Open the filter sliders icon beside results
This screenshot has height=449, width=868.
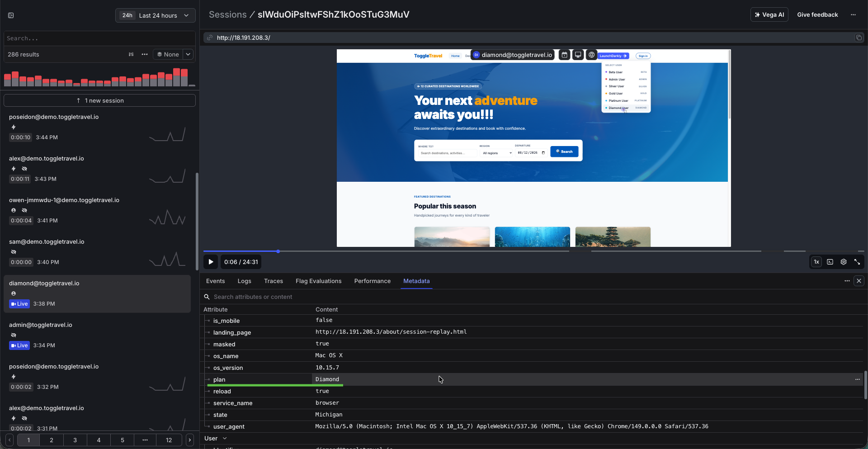131,54
